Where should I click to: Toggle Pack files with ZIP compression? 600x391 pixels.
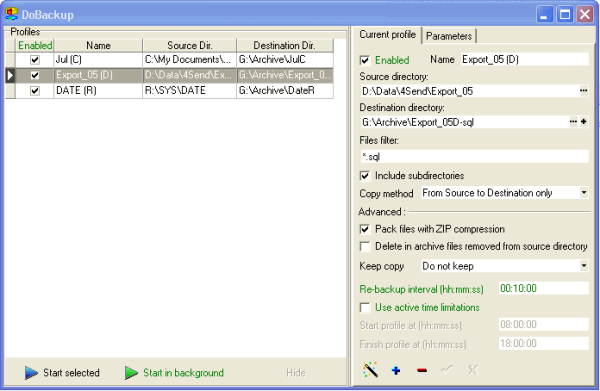pyautogui.click(x=365, y=229)
